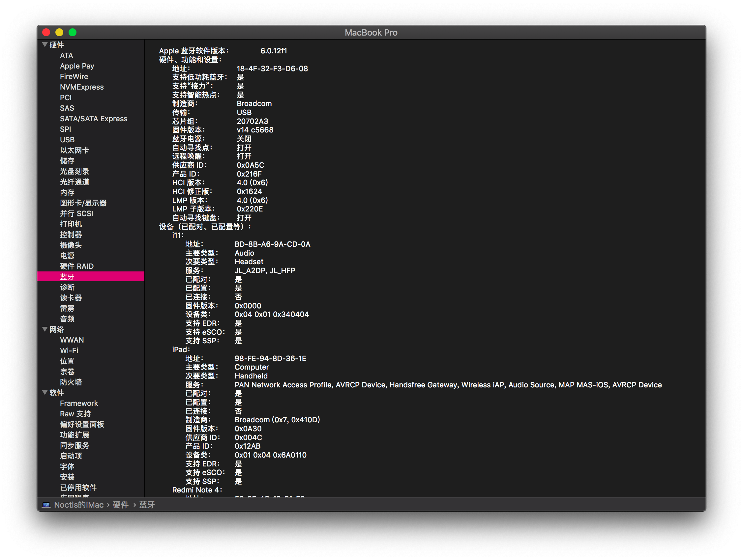
Task: Click Noctis的iMac in the path bar
Action: [78, 505]
